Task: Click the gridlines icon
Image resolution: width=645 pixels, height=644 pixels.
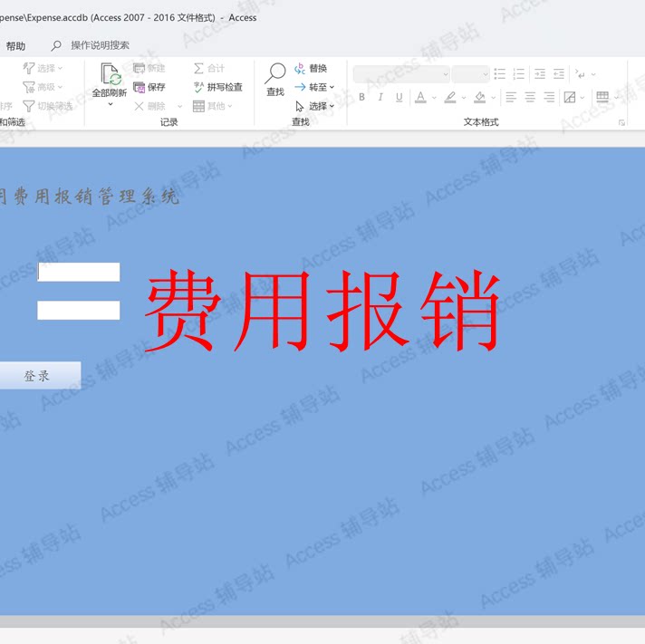Action: (602, 97)
